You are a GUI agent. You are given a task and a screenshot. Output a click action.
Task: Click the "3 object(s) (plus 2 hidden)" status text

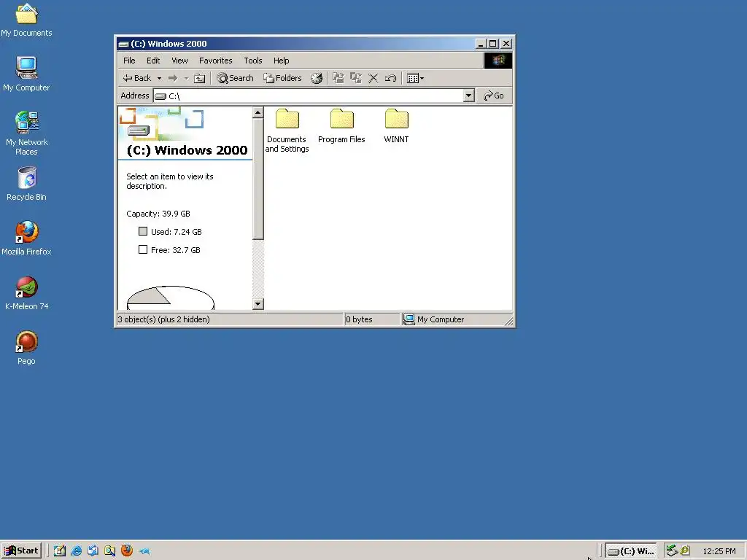(x=164, y=319)
